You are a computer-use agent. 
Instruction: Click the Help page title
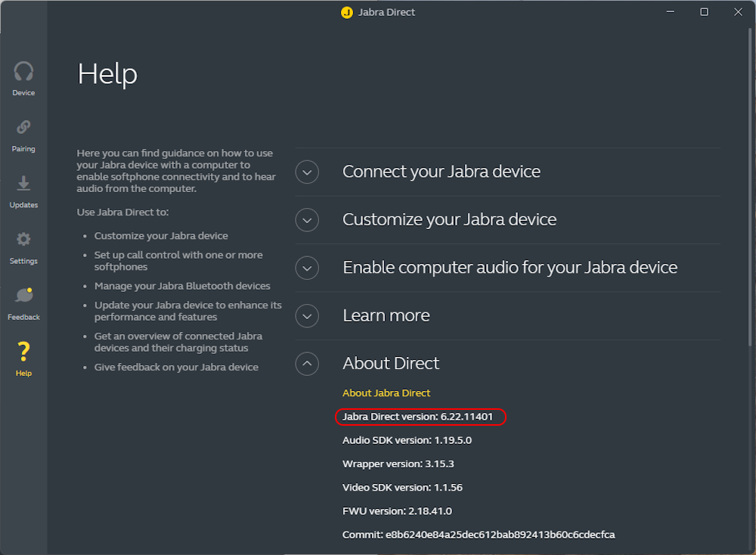pos(107,74)
